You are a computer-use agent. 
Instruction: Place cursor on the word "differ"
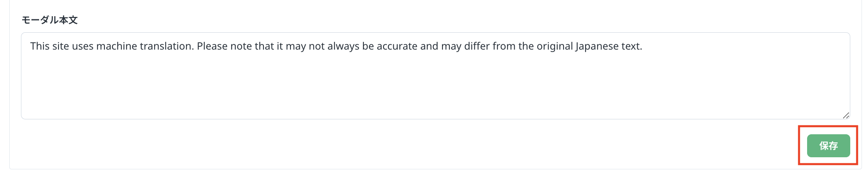click(x=477, y=46)
